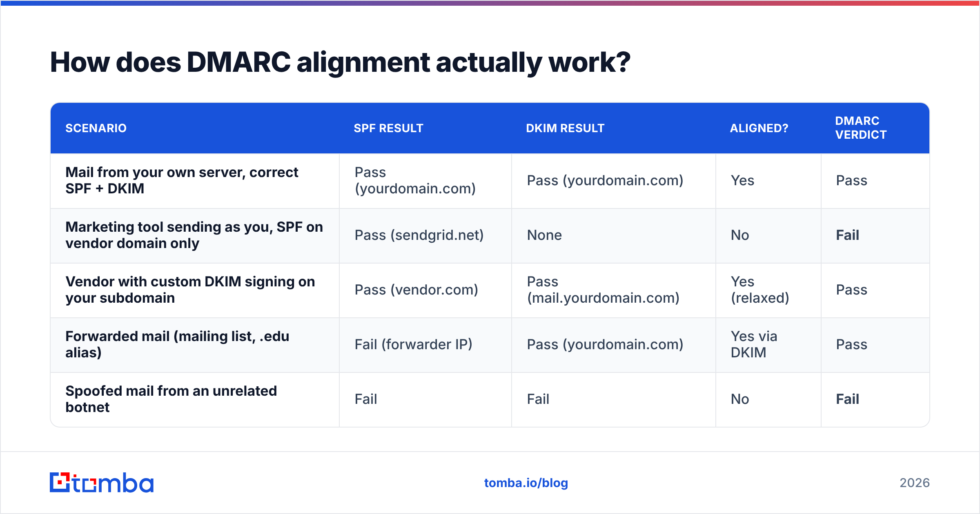Select 'Marketing tool sending as you' scenario cell
Screen dimensions: 980x514
[x=194, y=235]
